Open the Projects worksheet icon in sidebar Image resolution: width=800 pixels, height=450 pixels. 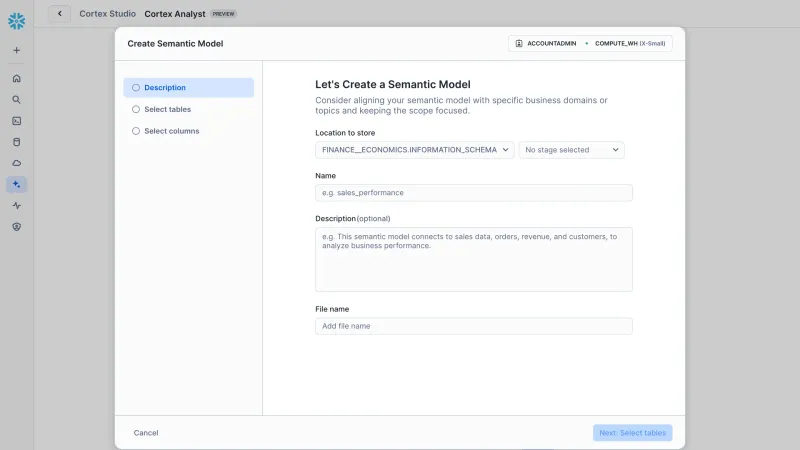point(16,121)
